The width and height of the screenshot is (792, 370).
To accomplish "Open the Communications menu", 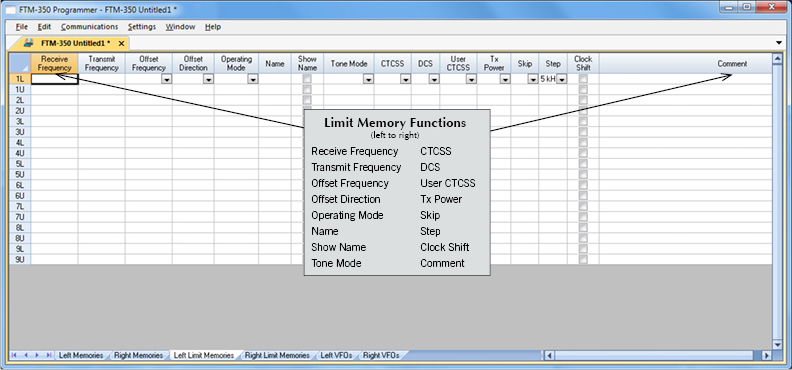I will [x=89, y=27].
